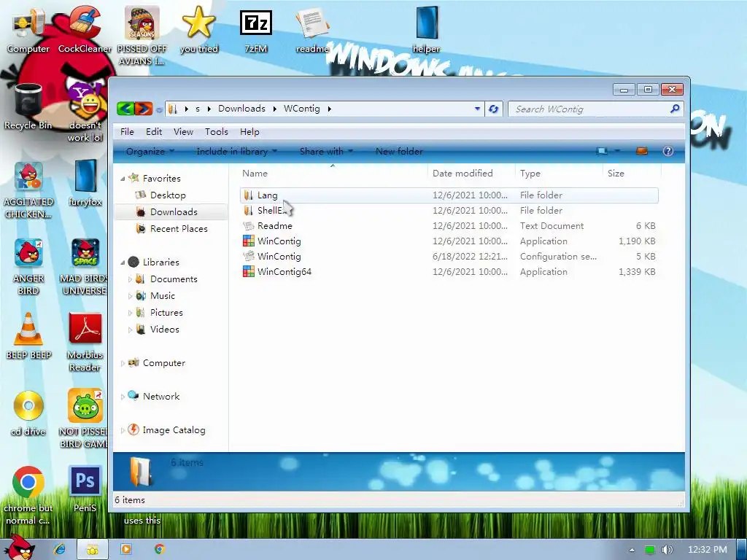Open the recent locations dropdown beside Forward
Image resolution: width=747 pixels, height=560 pixels.
[x=159, y=109]
